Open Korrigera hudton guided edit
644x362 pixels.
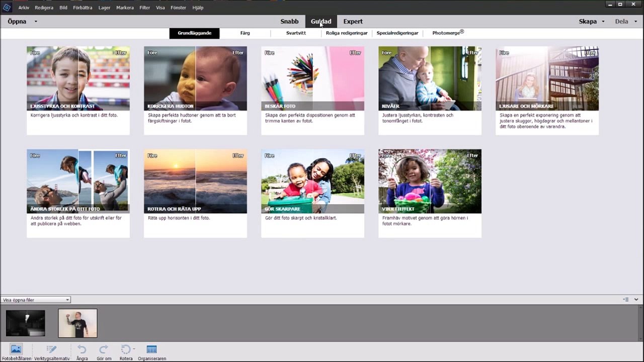coord(195,90)
